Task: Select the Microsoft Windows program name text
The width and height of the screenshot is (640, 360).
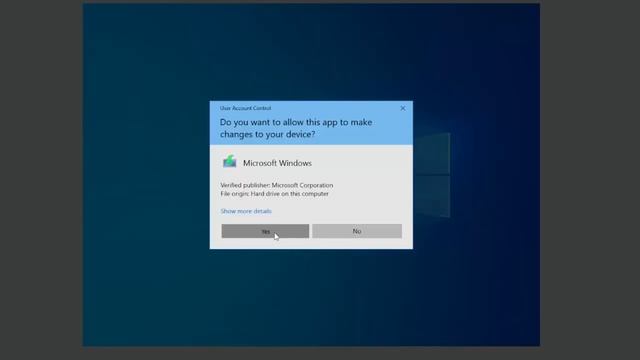Action: coord(277,163)
